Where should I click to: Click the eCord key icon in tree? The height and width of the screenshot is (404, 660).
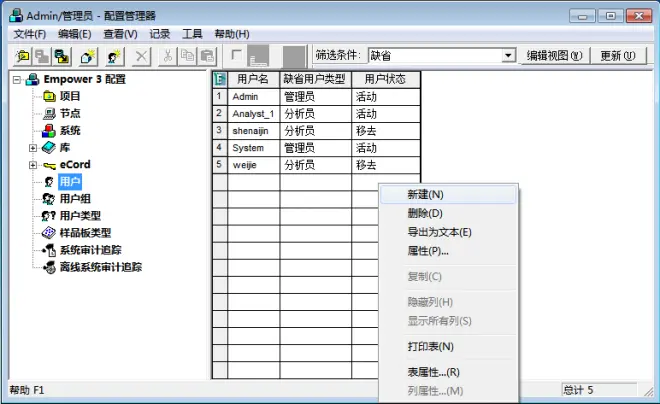[x=49, y=165]
